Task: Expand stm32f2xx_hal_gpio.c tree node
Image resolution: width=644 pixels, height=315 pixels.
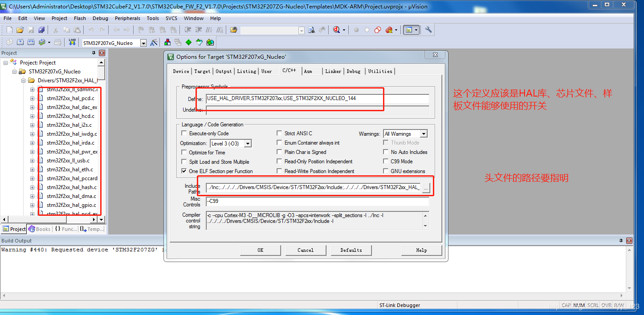Action: pos(33,205)
